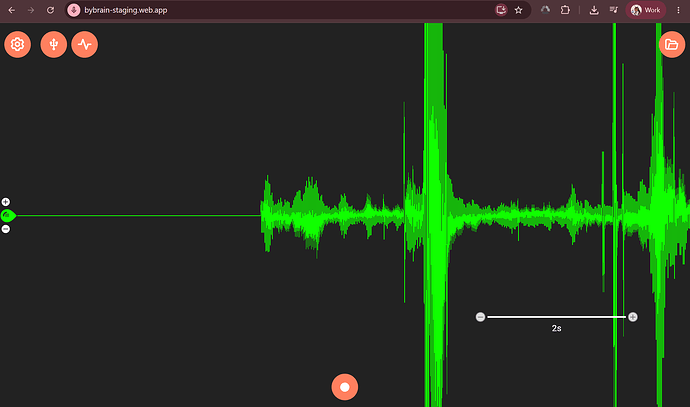The width and height of the screenshot is (690, 407).
Task: Click the 2s time scale label
Action: (x=556, y=328)
